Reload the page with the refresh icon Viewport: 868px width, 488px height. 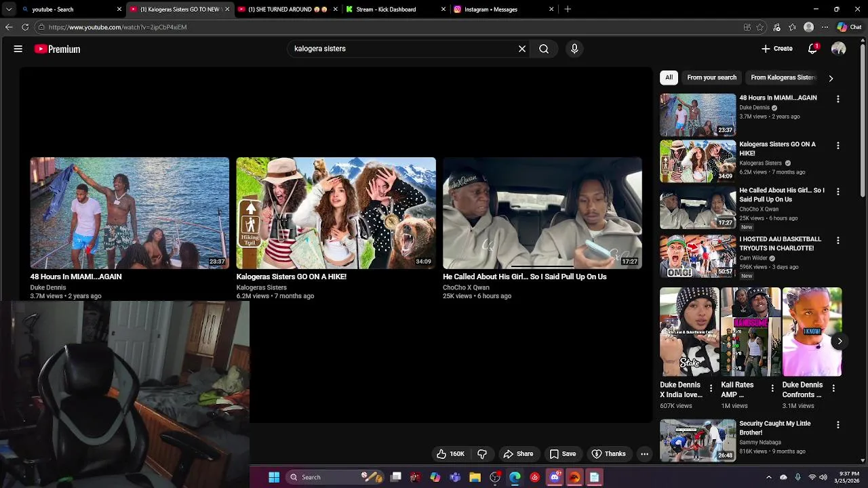(25, 27)
